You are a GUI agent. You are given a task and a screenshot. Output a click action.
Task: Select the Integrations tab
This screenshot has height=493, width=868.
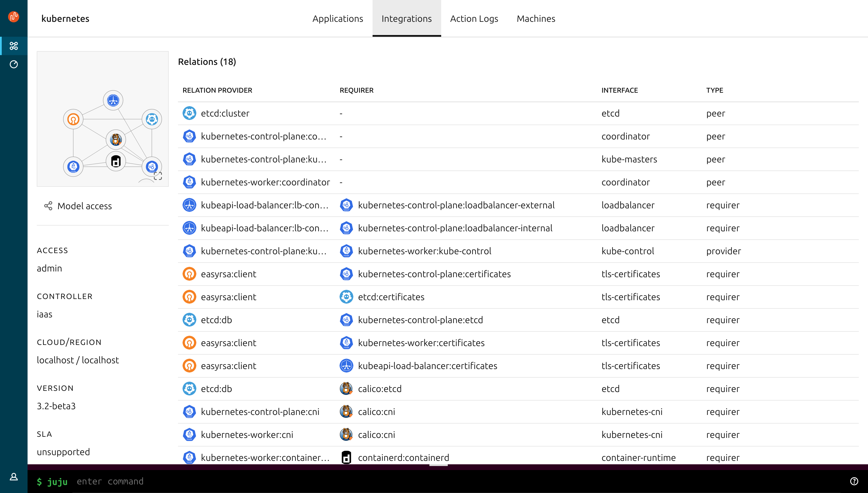point(406,19)
